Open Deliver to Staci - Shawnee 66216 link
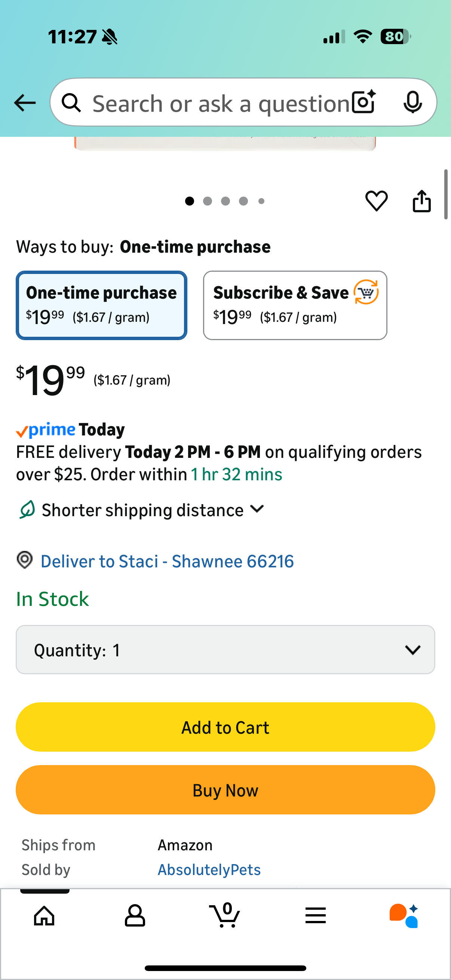 point(167,561)
